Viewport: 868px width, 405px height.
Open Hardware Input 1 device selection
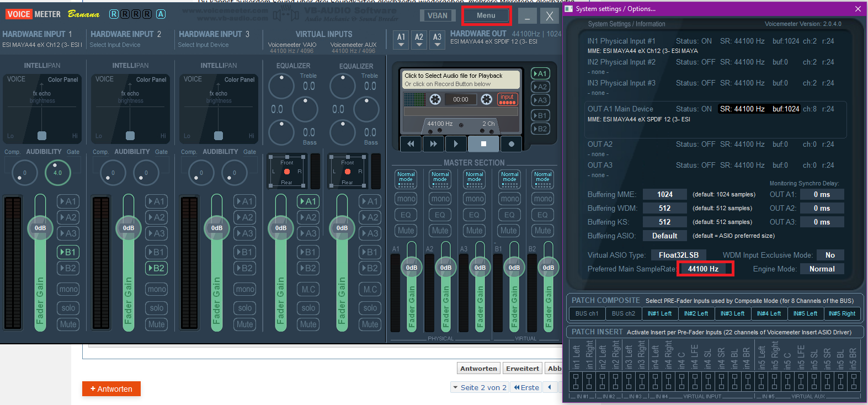click(42, 45)
